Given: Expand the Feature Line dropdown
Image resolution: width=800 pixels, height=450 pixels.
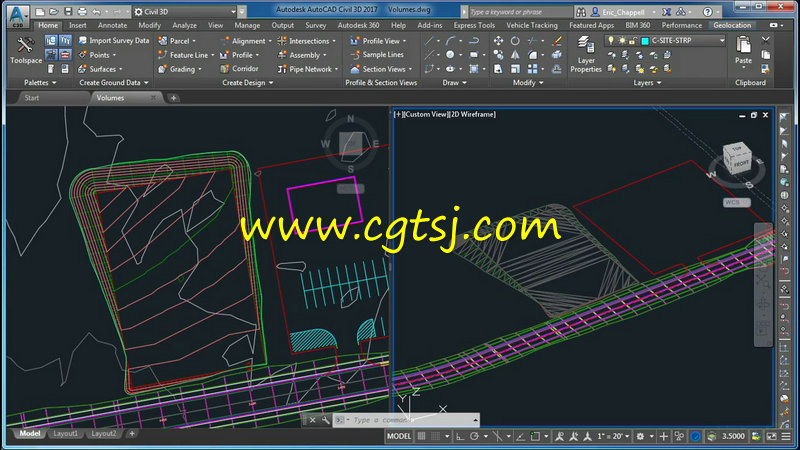Looking at the screenshot, I should coord(186,55).
